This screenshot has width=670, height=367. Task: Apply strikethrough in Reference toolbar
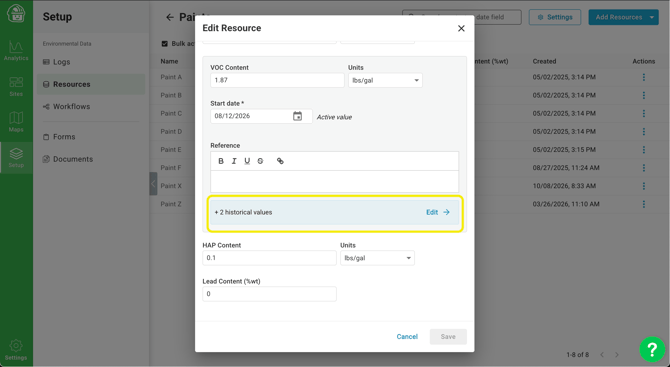260,161
